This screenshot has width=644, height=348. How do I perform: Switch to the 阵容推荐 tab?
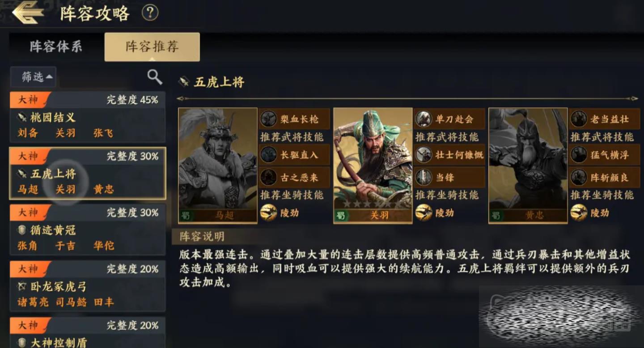(152, 47)
